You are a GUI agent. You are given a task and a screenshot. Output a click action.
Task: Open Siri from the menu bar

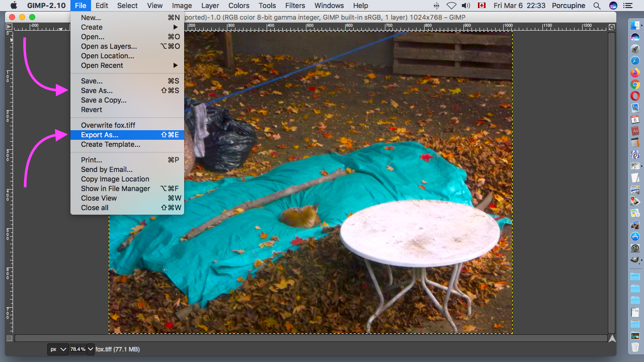[613, 6]
